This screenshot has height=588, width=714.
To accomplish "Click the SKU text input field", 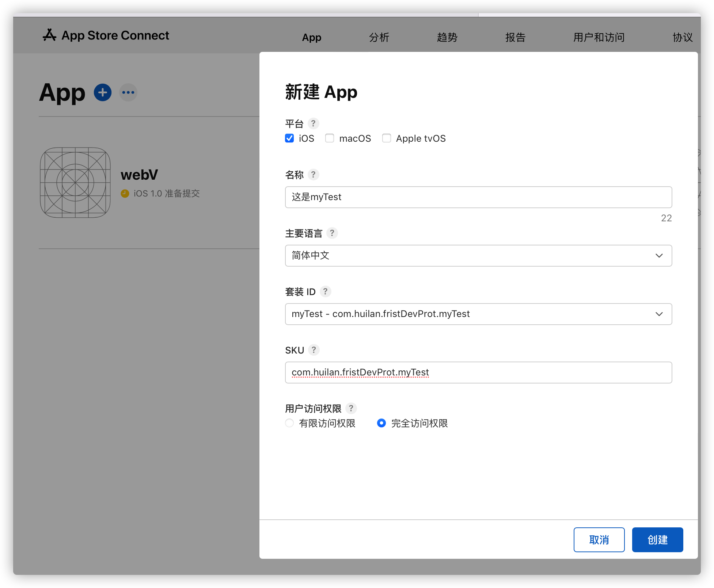I will coord(478,373).
